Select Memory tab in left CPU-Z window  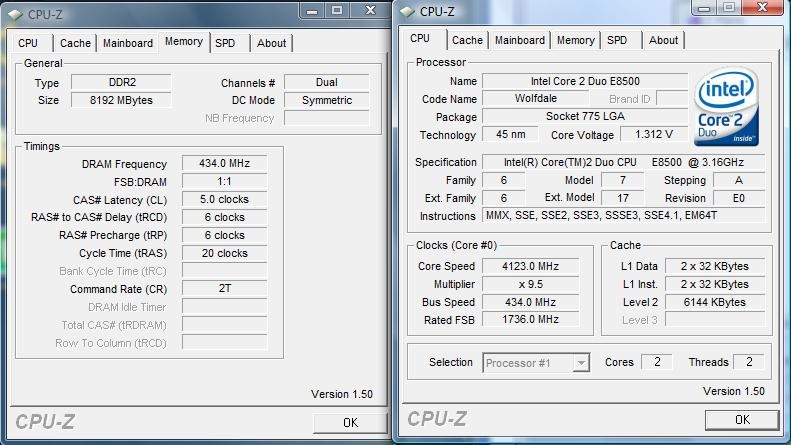184,41
